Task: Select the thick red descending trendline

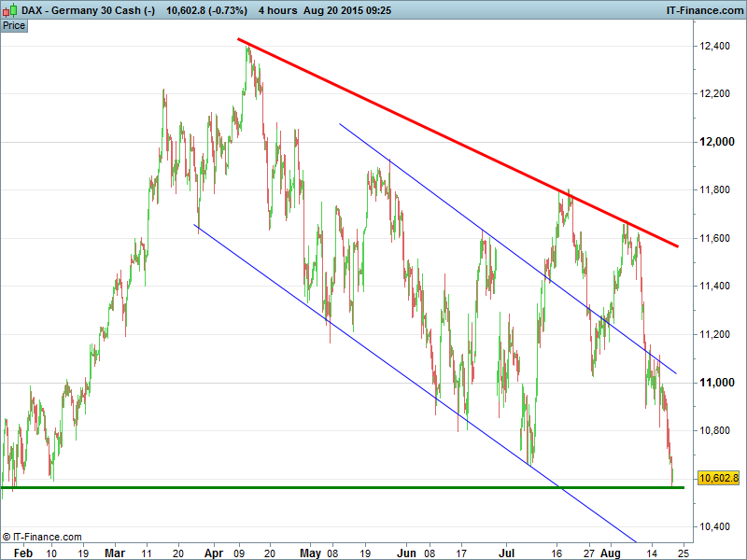Action: (x=458, y=138)
